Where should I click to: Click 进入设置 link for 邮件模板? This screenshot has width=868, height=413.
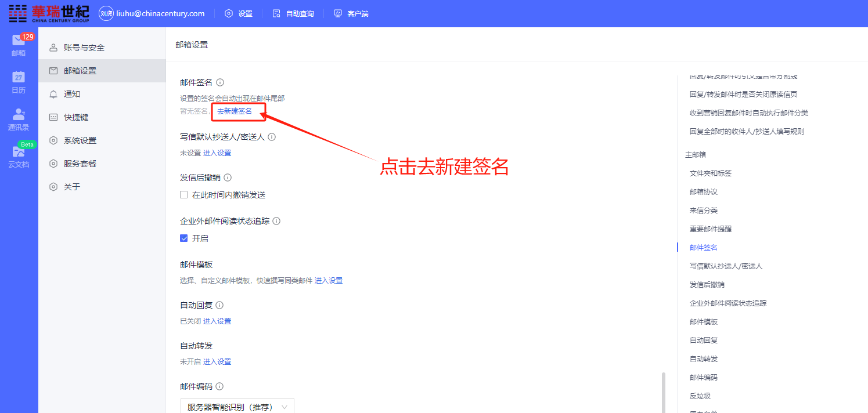coord(329,281)
